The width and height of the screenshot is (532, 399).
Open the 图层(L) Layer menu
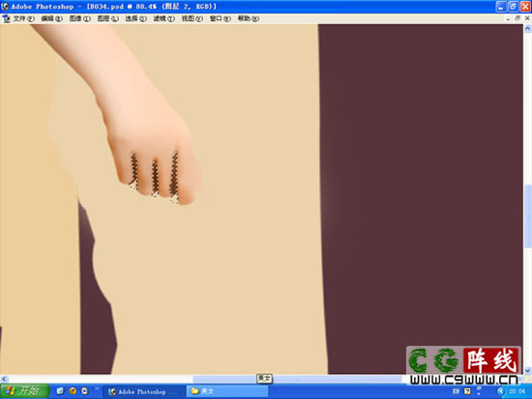[x=108, y=18]
